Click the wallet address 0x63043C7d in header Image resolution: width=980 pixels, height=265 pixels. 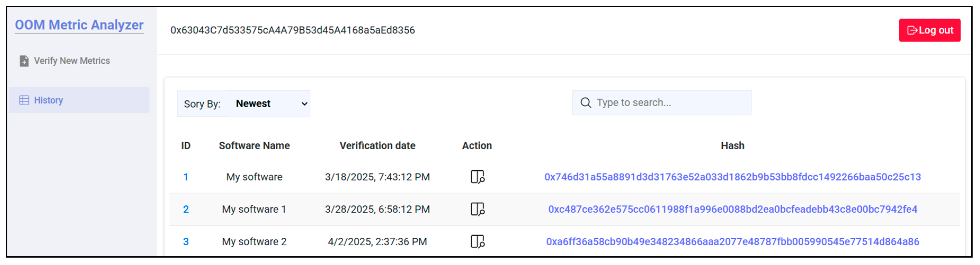(292, 30)
